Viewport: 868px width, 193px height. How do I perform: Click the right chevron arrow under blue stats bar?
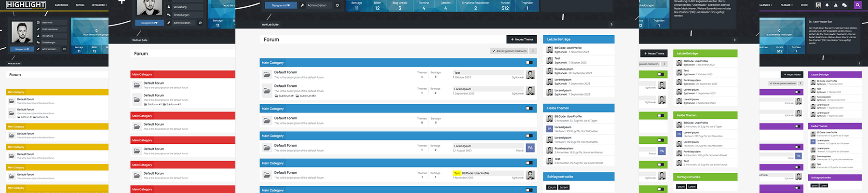pyautogui.click(x=611, y=24)
